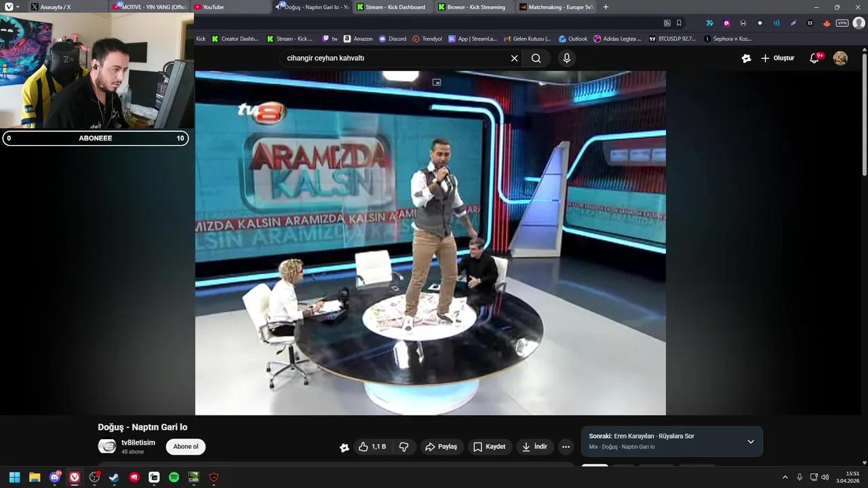The height and width of the screenshot is (488, 868).
Task: Click the MetaMask fox extension icon
Action: point(827,23)
